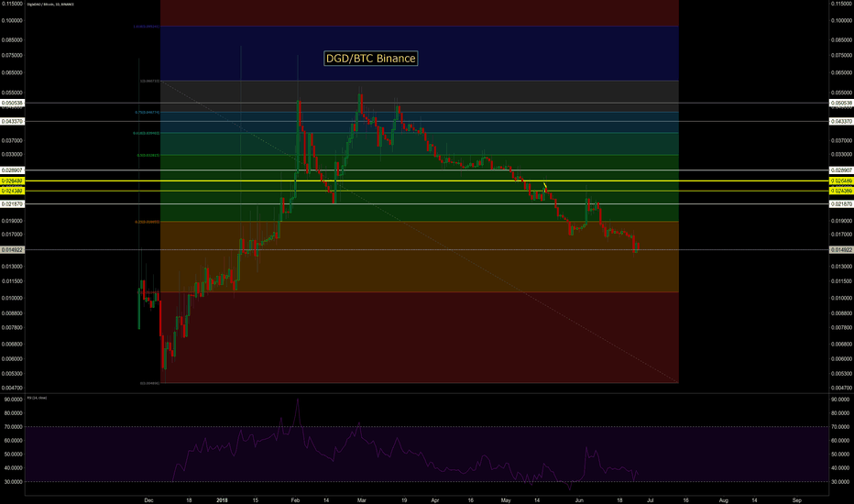Click the 0.004700 tick on right price scale
The width and height of the screenshot is (854, 504).
click(x=841, y=388)
